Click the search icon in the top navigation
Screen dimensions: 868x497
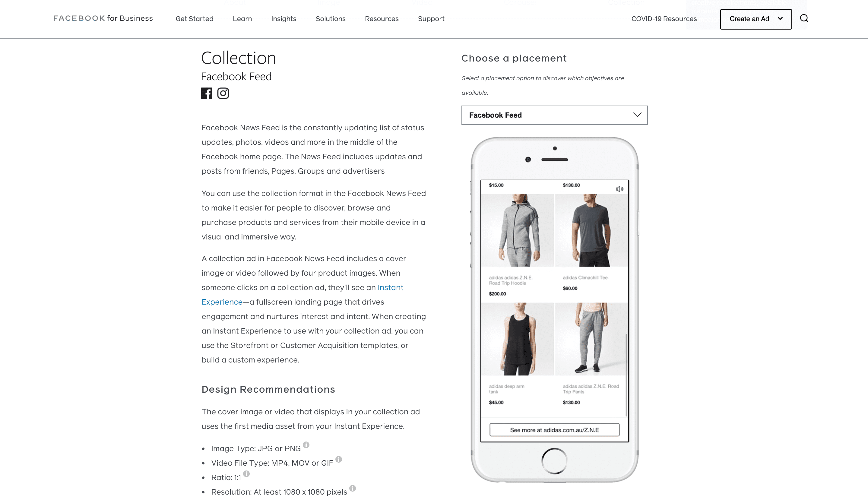[x=804, y=18]
